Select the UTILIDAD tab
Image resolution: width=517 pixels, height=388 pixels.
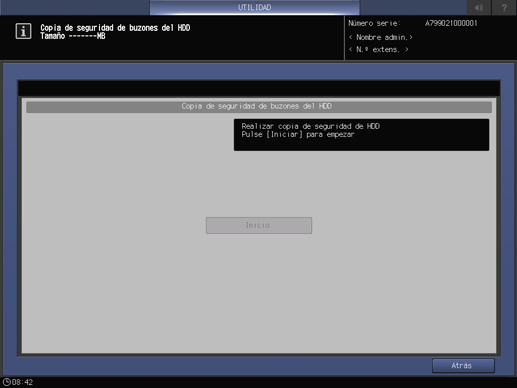point(255,7)
